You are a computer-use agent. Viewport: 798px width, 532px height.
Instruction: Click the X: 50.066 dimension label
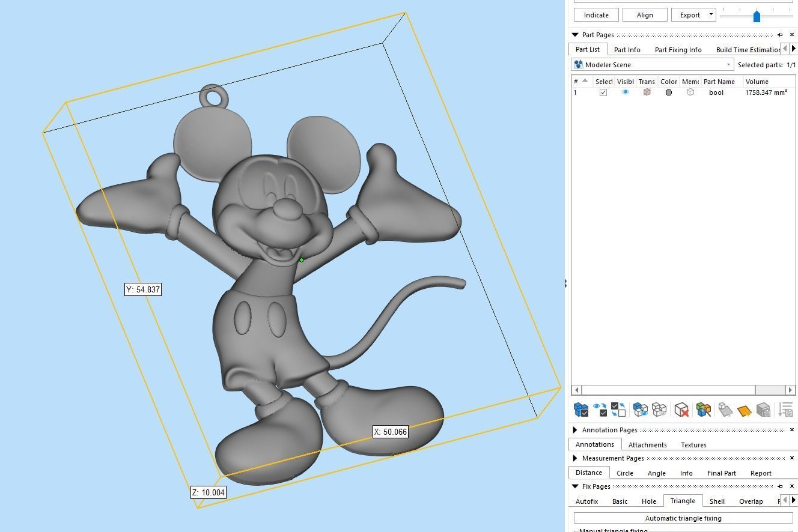391,432
